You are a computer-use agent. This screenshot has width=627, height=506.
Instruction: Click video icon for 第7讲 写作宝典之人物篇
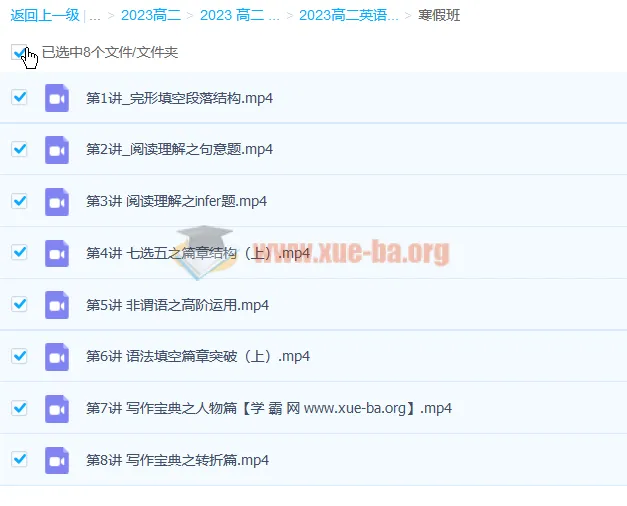[x=57, y=409]
